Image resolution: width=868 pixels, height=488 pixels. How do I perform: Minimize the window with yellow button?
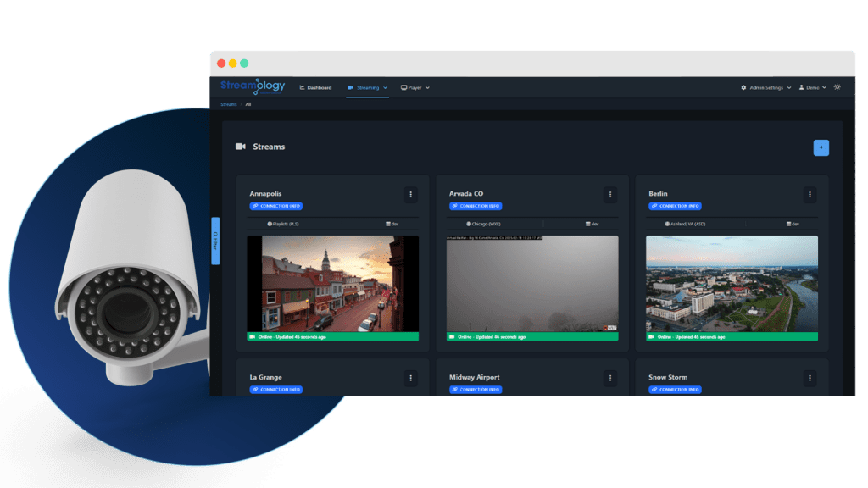[x=233, y=64]
